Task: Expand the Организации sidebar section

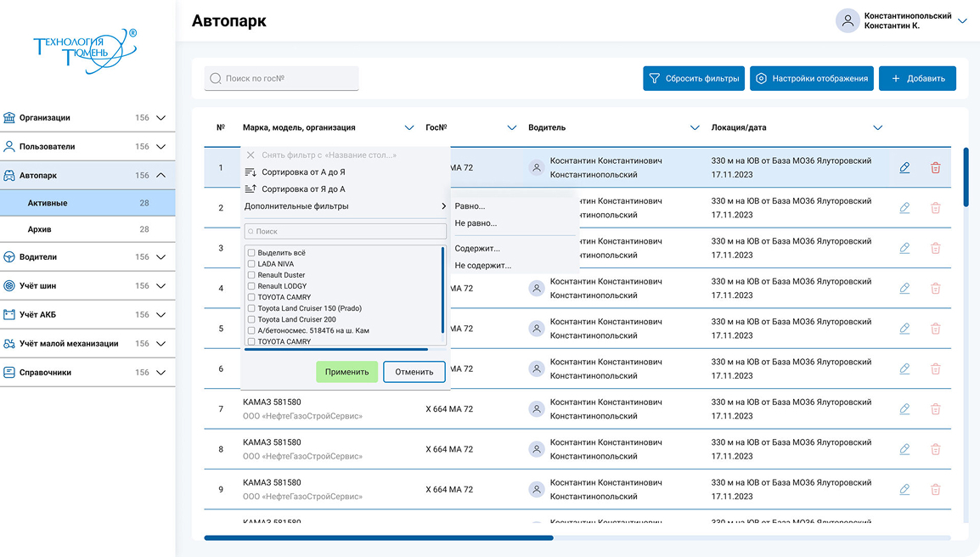Action: click(161, 118)
